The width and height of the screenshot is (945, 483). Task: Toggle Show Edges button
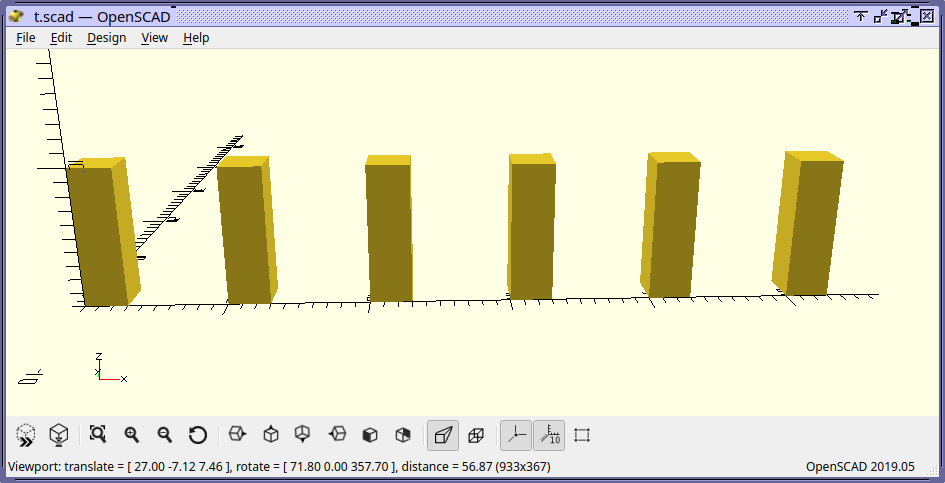click(582, 435)
